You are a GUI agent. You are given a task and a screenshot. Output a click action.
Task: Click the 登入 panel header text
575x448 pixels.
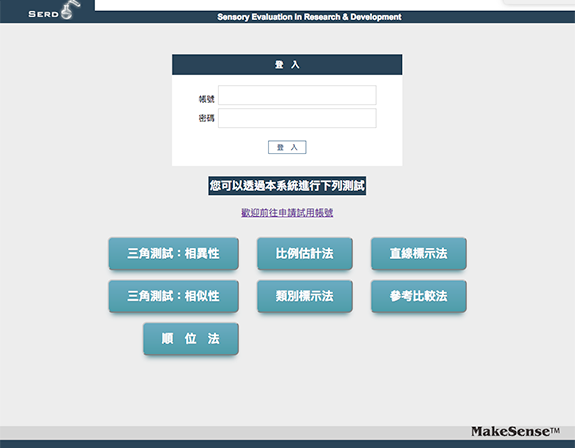coord(287,65)
